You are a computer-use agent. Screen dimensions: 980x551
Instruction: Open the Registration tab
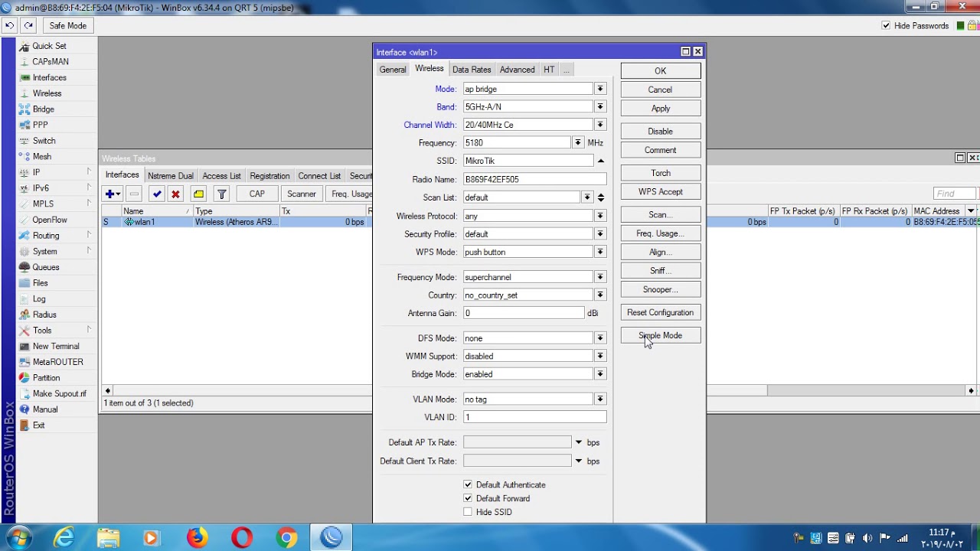tap(269, 176)
